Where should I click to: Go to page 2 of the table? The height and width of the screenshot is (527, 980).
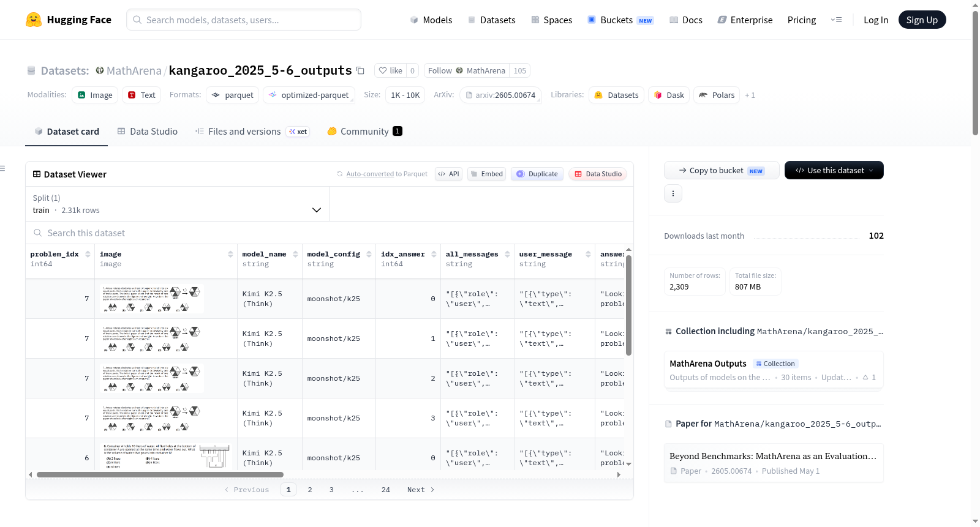tap(310, 490)
